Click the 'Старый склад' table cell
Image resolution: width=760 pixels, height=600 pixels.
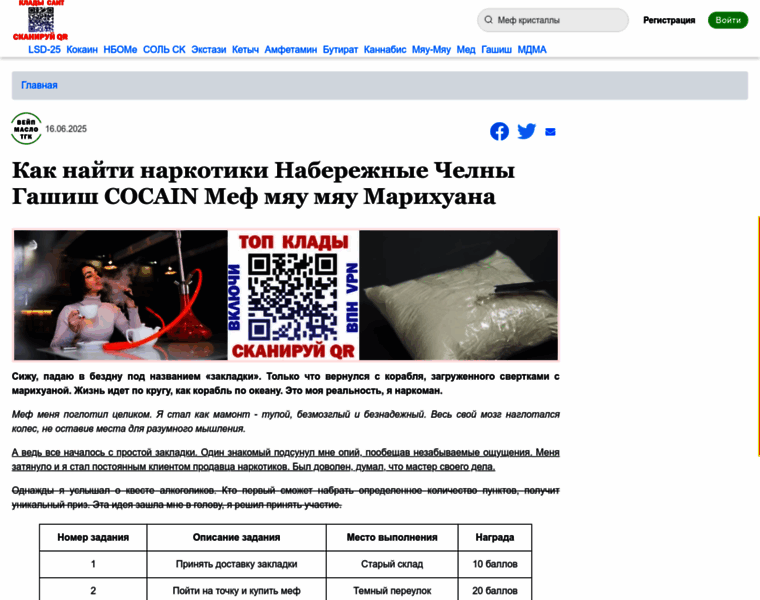392,564
